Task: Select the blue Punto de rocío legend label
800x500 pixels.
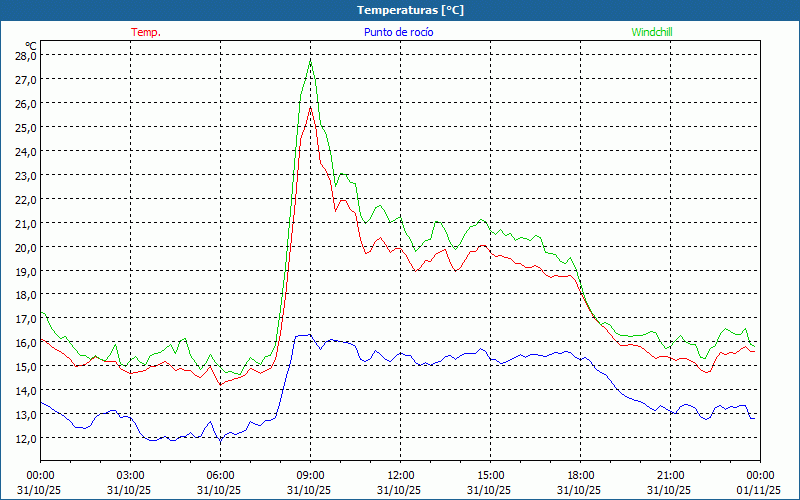Action: (399, 32)
